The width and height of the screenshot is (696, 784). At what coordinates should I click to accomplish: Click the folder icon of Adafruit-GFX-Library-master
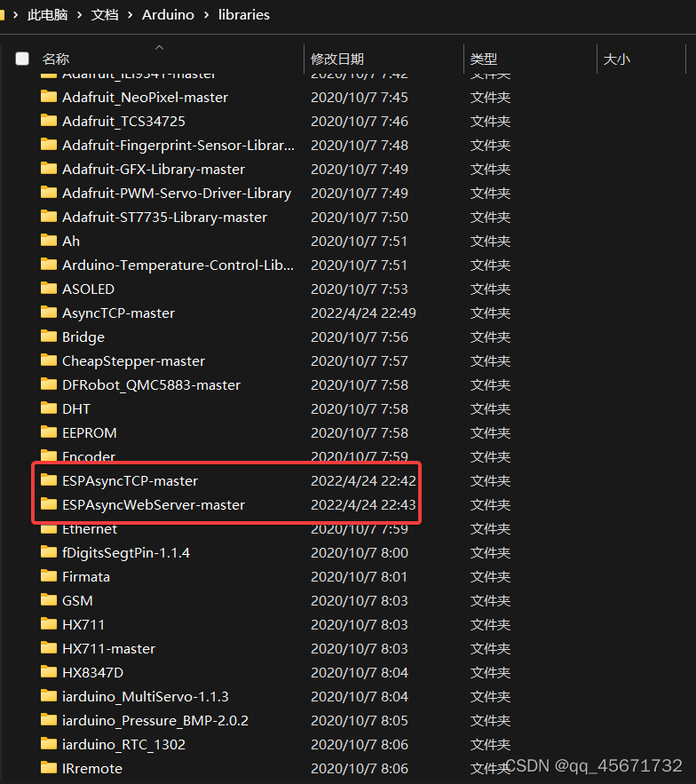pyautogui.click(x=49, y=169)
